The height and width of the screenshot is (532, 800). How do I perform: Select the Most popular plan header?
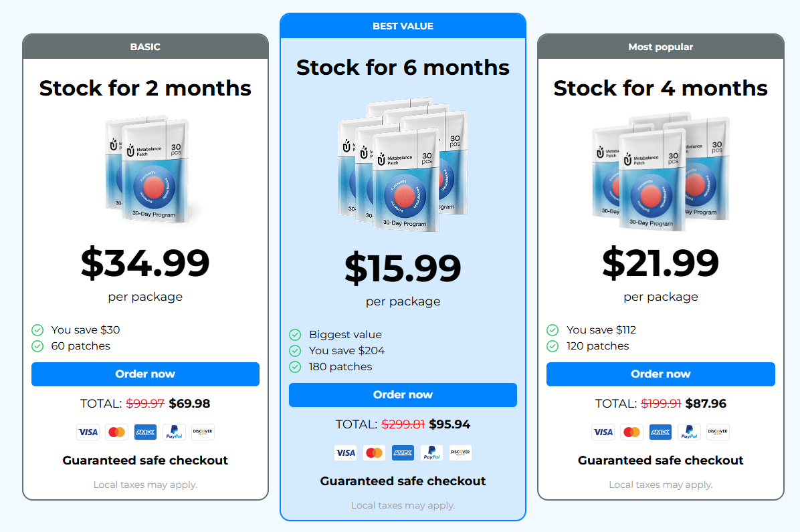point(661,47)
